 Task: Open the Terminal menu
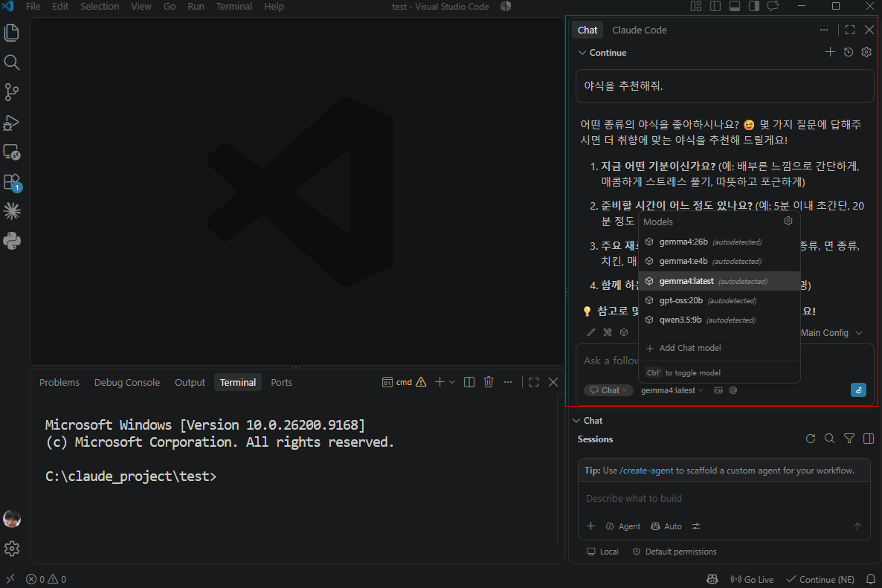tap(234, 6)
